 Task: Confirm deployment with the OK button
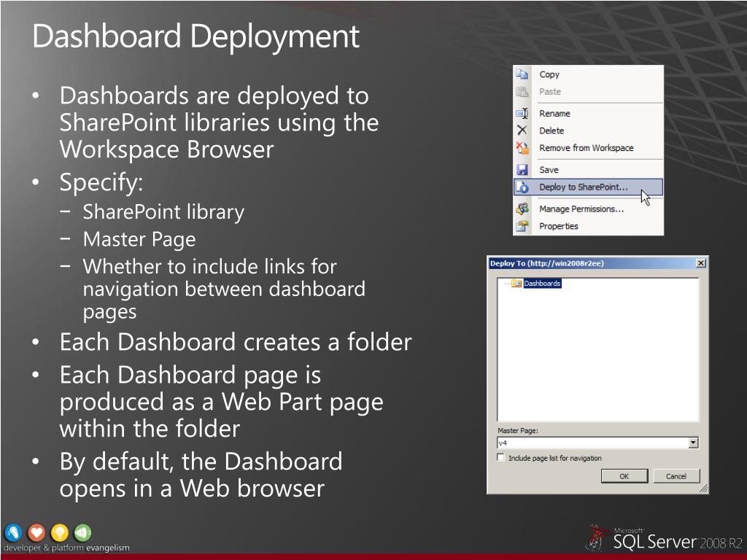tap(624, 476)
